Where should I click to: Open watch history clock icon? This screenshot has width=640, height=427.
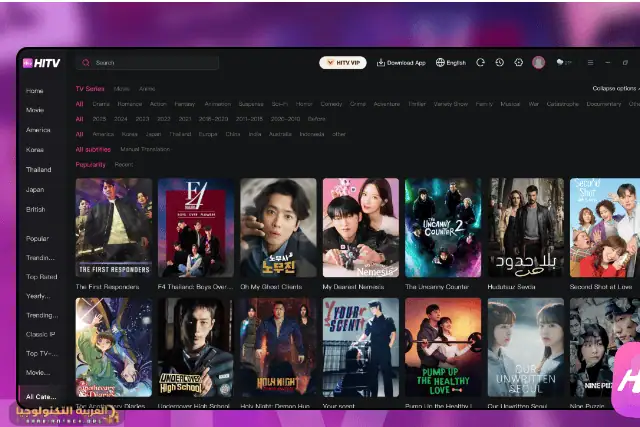click(x=500, y=62)
